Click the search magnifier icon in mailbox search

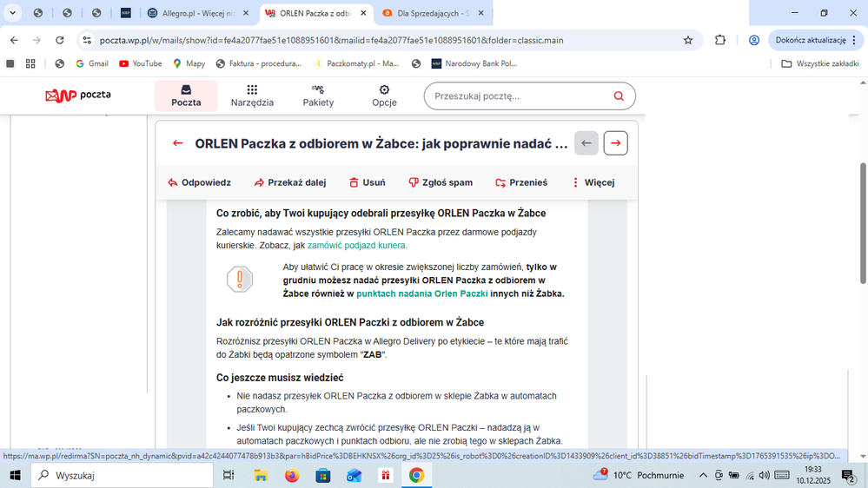(619, 96)
